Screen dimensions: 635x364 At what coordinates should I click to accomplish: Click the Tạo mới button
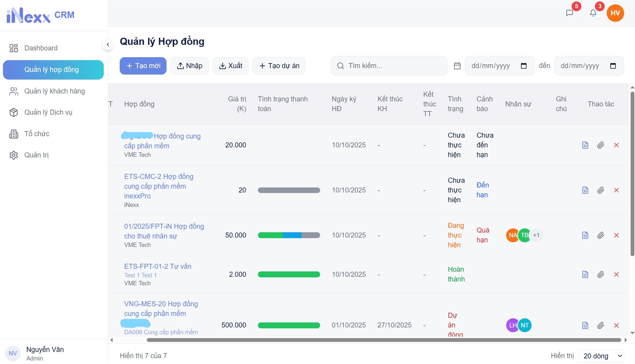click(143, 66)
